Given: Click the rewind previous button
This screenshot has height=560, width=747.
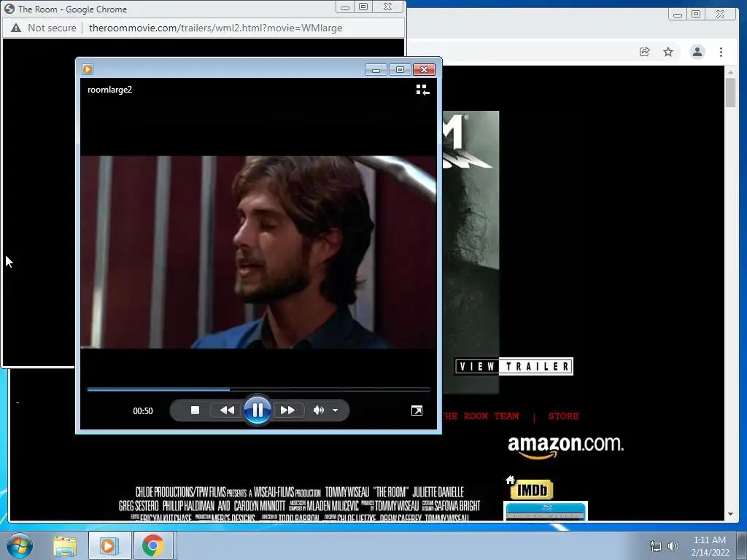Looking at the screenshot, I should click(227, 410).
